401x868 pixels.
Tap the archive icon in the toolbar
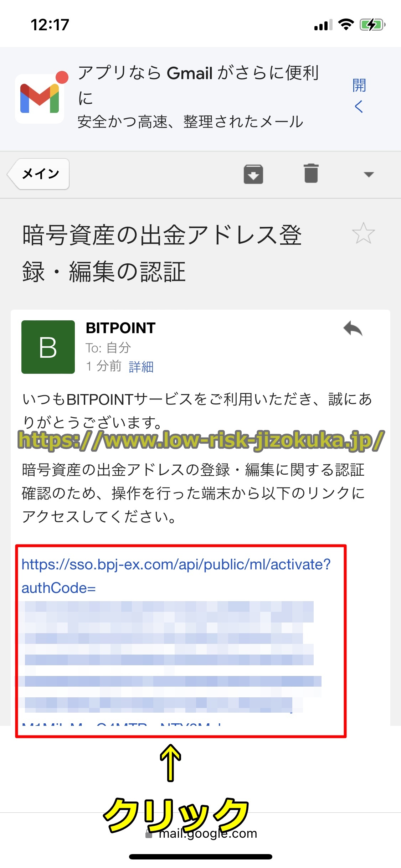(253, 174)
